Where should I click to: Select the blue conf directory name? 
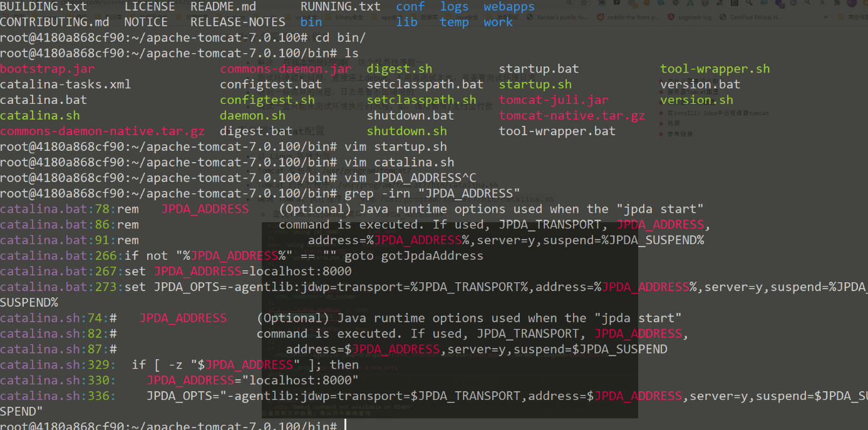(x=410, y=7)
